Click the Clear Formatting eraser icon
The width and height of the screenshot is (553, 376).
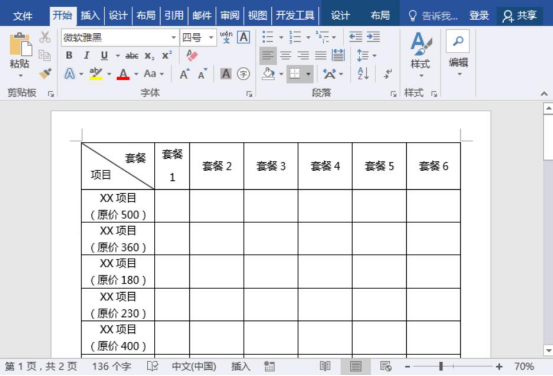point(192,55)
